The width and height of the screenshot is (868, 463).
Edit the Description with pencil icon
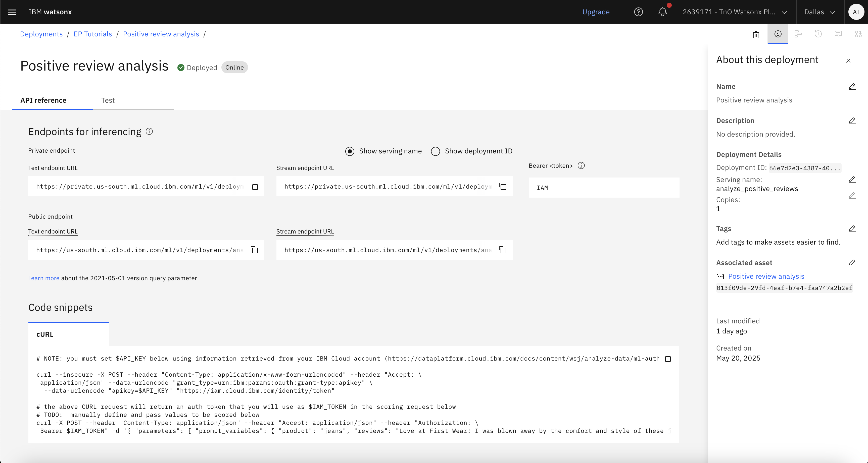[x=852, y=121]
